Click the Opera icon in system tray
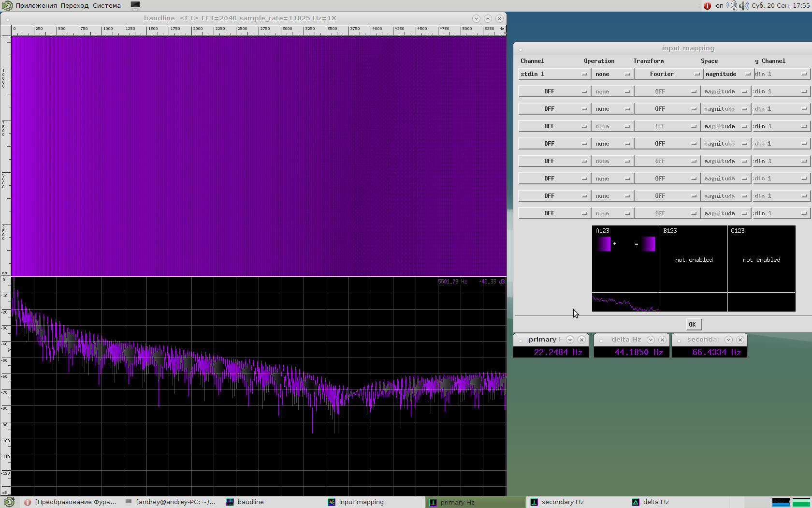Image resolution: width=812 pixels, height=508 pixels. 707,6
